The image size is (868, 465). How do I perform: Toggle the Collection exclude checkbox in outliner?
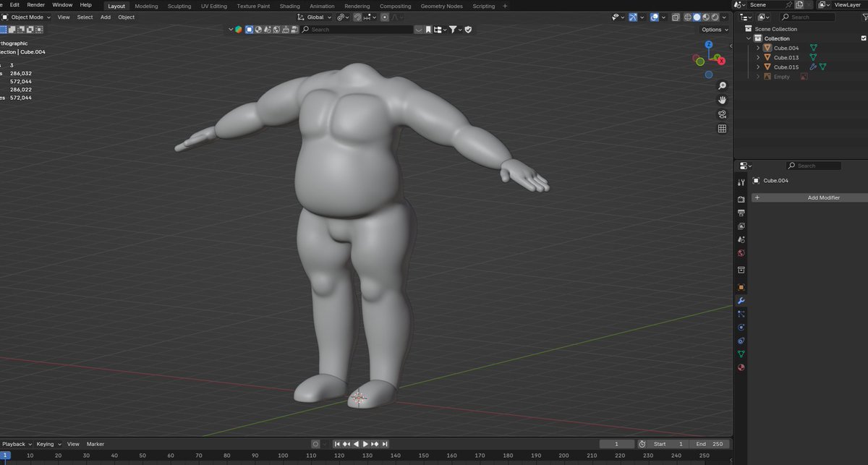click(x=863, y=38)
